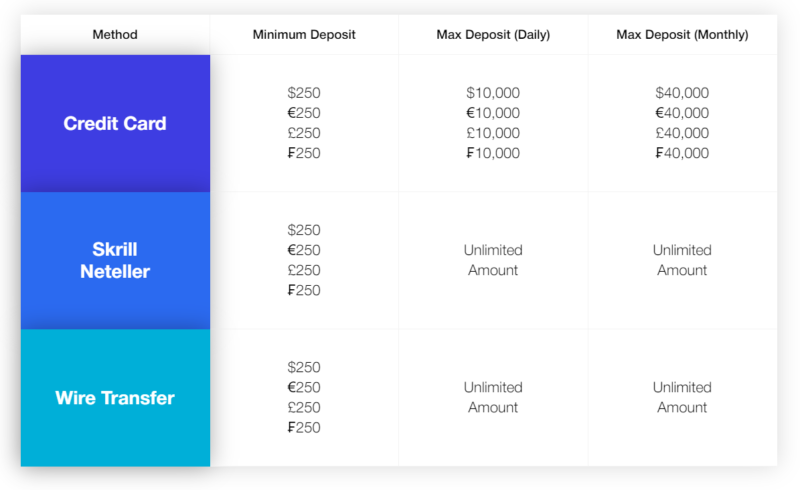Viewport: 800px width, 492px height.
Task: Select Wire Transfer's monthly Unlimited Amount cell
Action: point(682,397)
